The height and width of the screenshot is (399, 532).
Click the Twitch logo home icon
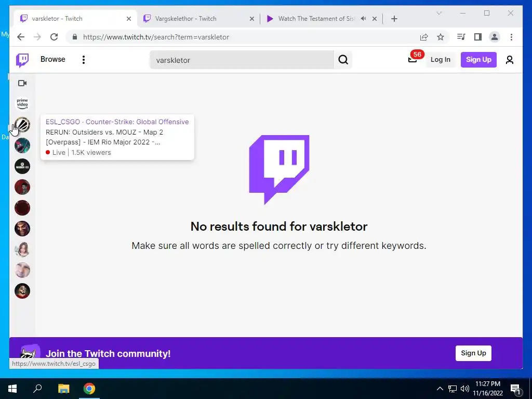pyautogui.click(x=22, y=60)
